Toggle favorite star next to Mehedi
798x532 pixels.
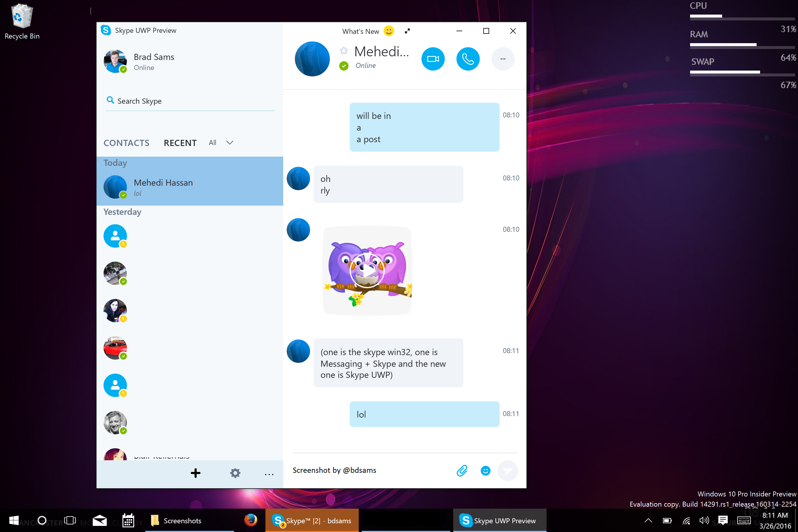[344, 50]
